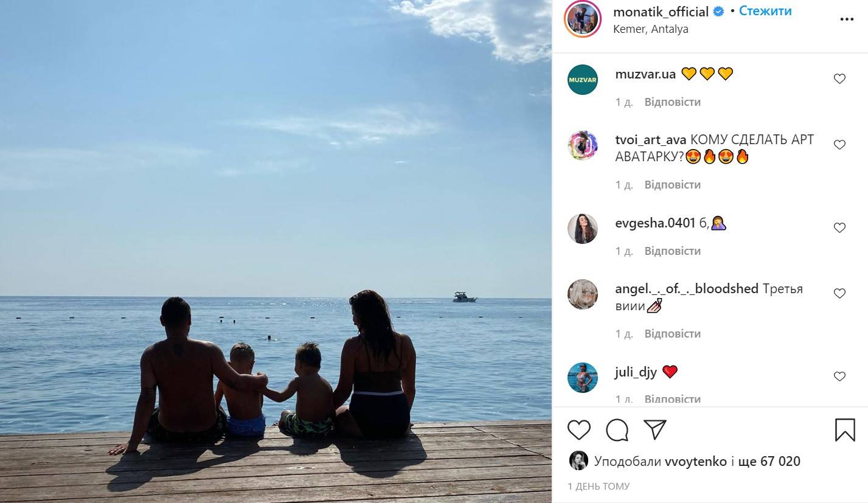Like the muzvar.ua comment
Screen dimensions: 868x503
pyautogui.click(x=839, y=79)
